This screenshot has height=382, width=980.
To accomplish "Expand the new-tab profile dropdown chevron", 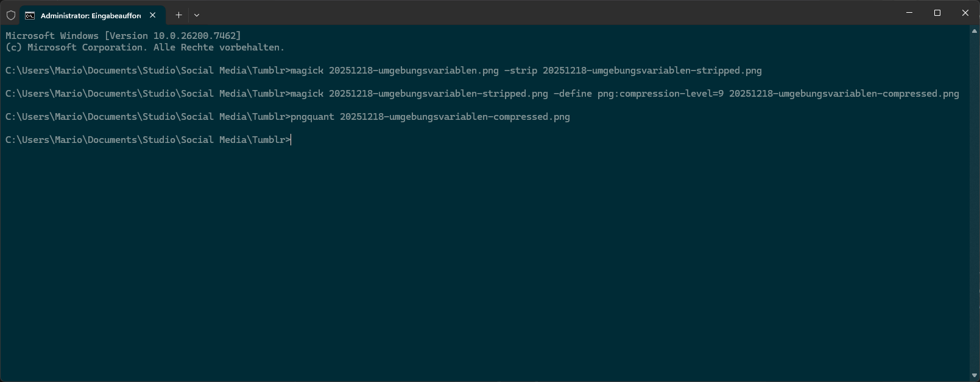I will [x=197, y=15].
